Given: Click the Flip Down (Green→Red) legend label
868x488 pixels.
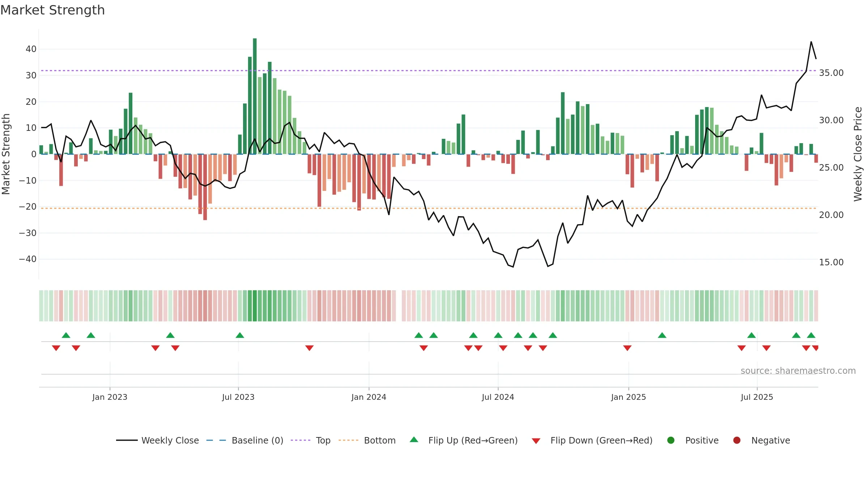Looking at the screenshot, I should (x=601, y=440).
